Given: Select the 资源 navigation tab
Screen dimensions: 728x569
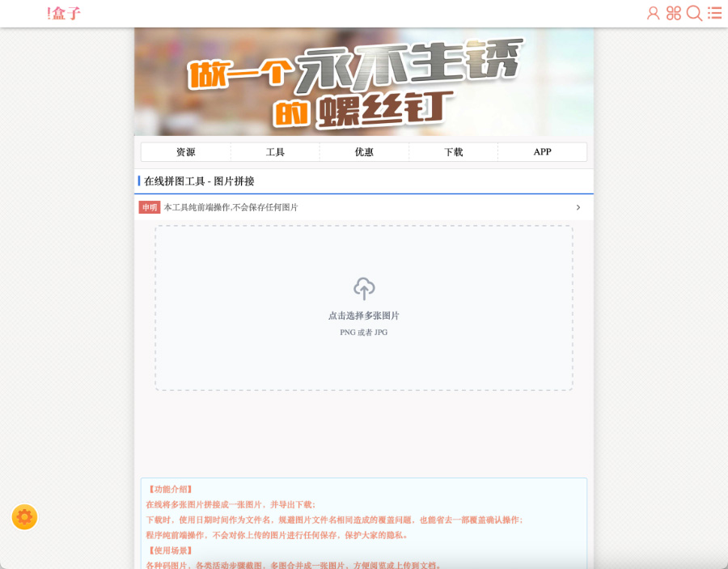Looking at the screenshot, I should click(x=185, y=152).
